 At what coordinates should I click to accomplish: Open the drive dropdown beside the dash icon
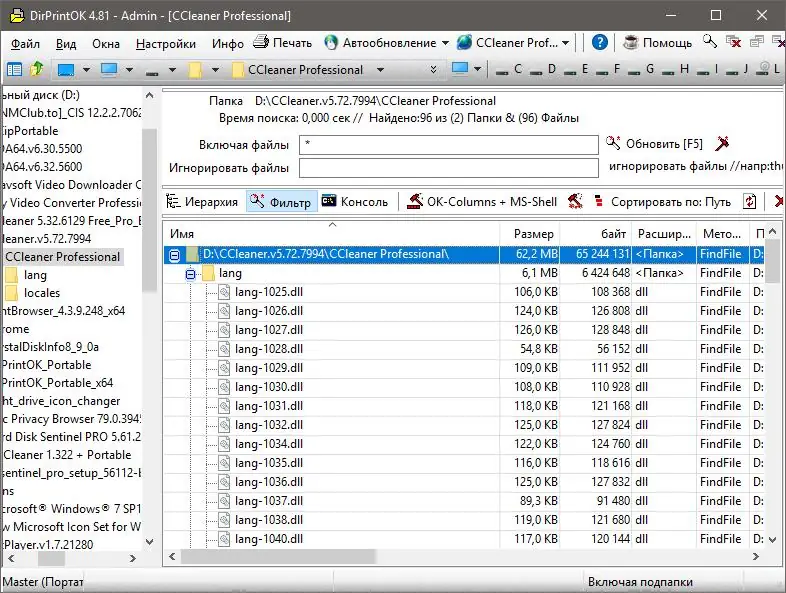tap(172, 69)
